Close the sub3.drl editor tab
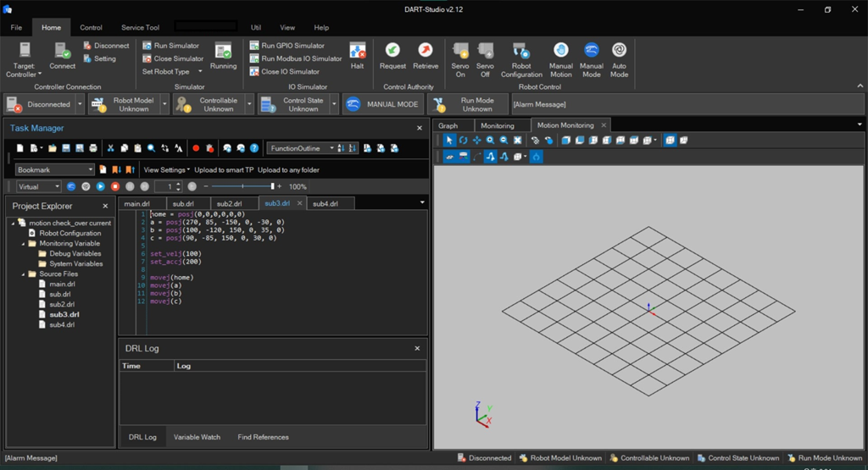The height and width of the screenshot is (470, 868). (x=299, y=203)
